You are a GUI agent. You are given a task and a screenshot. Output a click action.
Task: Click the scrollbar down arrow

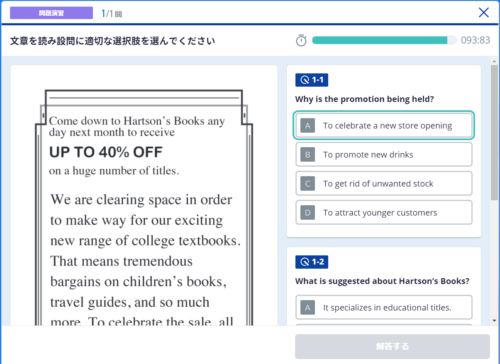494,321
